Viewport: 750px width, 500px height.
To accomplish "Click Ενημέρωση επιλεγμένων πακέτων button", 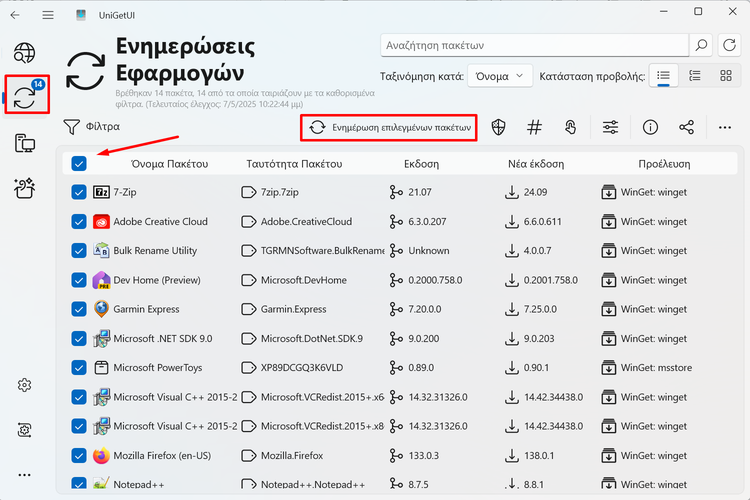I will point(388,127).
